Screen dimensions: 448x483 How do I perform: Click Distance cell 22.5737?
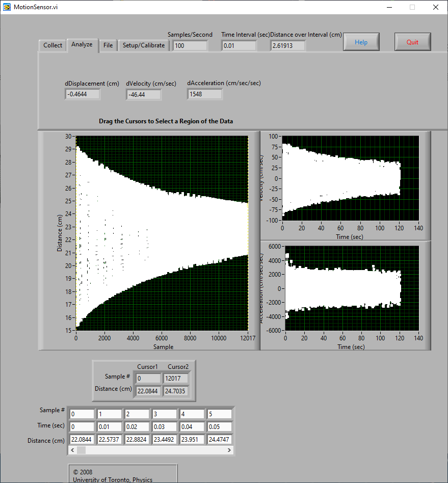point(110,440)
